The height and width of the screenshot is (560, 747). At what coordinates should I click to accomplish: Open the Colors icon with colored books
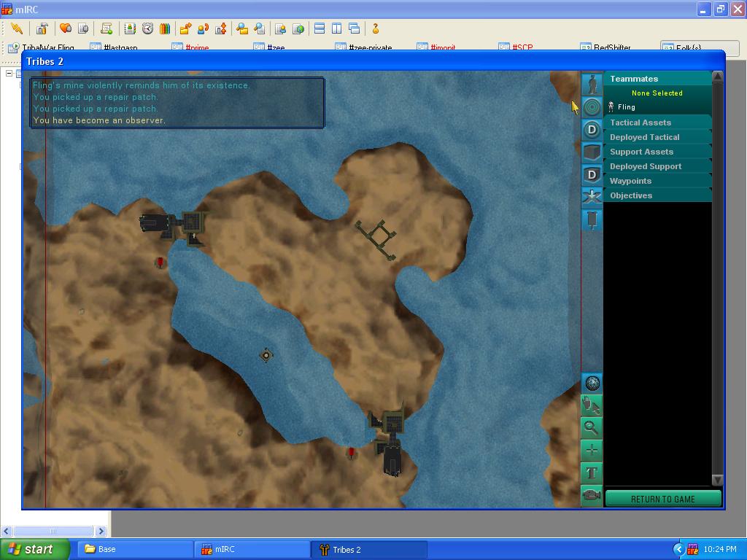pyautogui.click(x=165, y=28)
